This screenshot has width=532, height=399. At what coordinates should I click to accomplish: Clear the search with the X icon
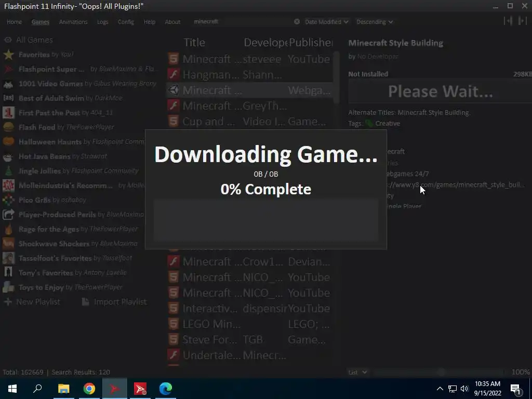(297, 22)
